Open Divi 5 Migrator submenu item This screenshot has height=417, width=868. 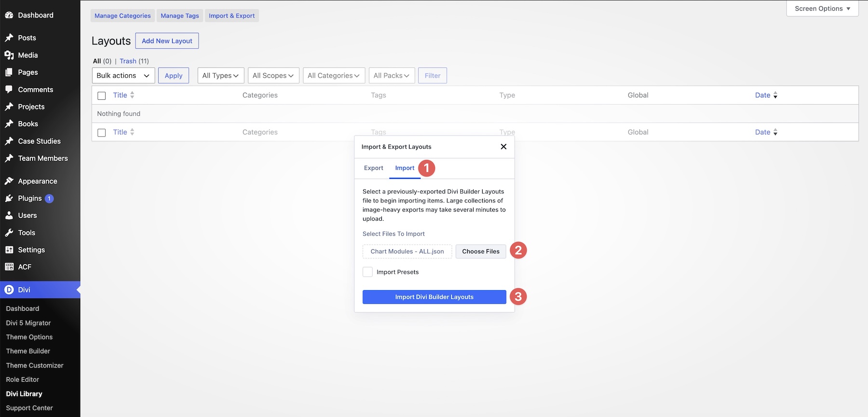pyautogui.click(x=28, y=323)
